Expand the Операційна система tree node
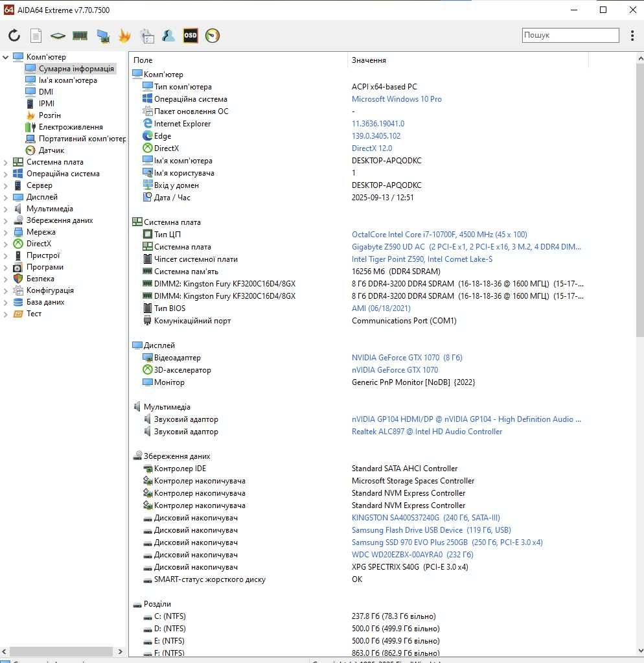 click(x=5, y=174)
